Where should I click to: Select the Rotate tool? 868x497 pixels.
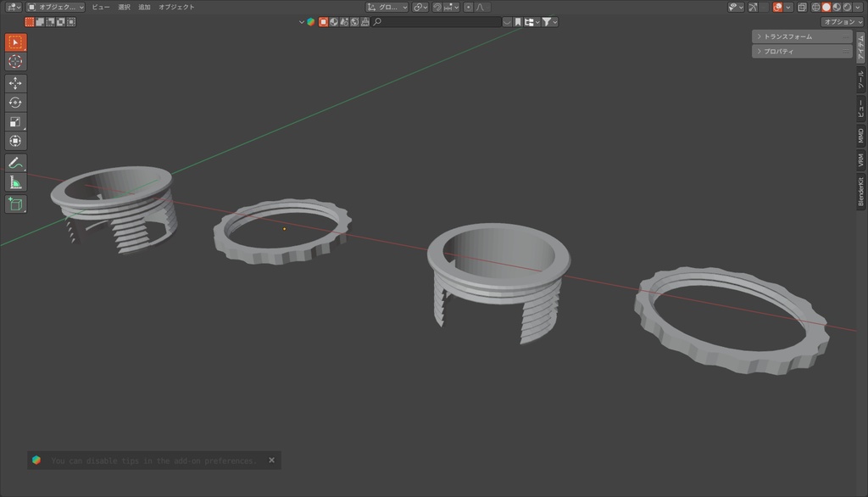14,102
